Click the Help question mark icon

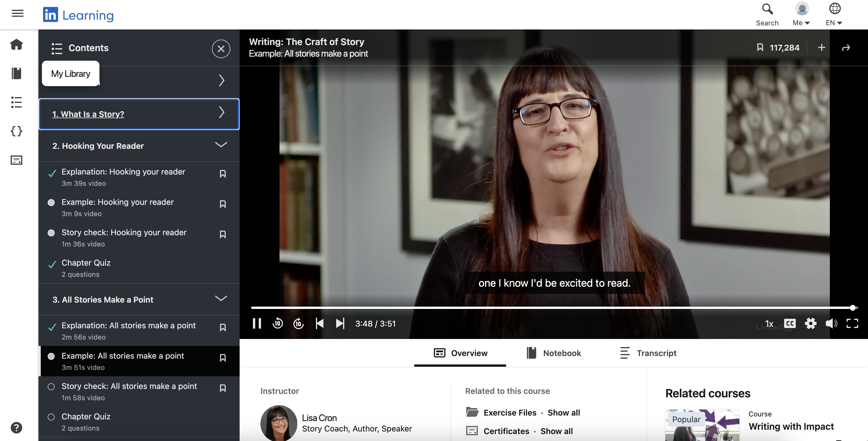[16, 427]
